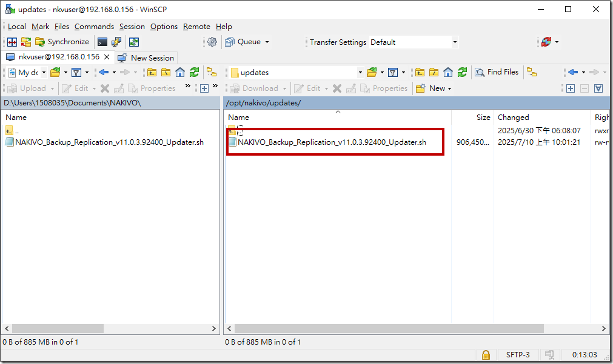
Task: Click the Queue button
Action: 243,42
